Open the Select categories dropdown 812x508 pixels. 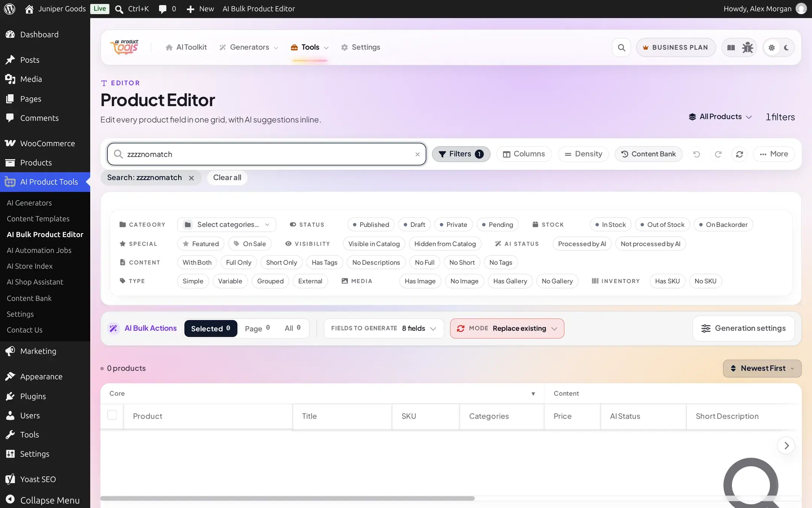tap(227, 225)
